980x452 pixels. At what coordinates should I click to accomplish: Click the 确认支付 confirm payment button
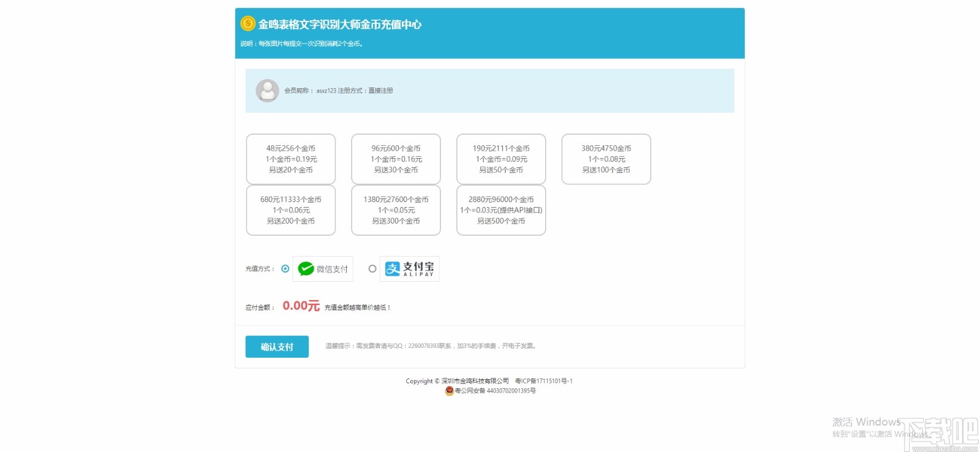tap(277, 347)
